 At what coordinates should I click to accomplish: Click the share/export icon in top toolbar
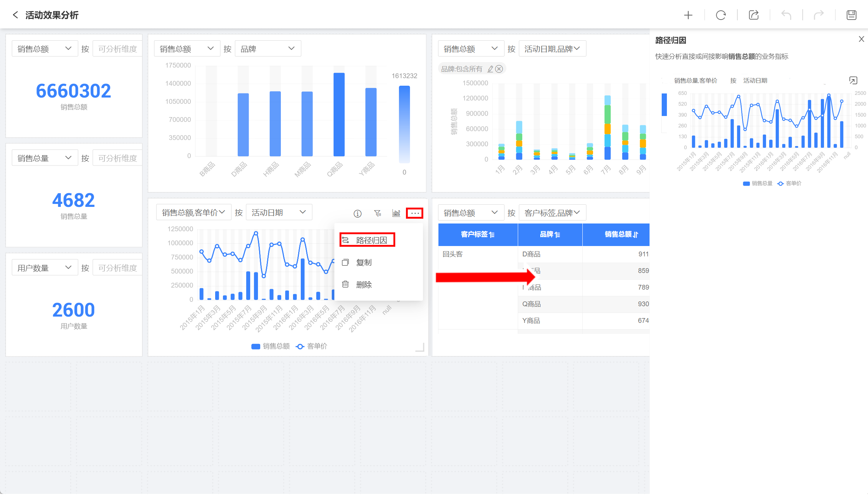tap(754, 15)
